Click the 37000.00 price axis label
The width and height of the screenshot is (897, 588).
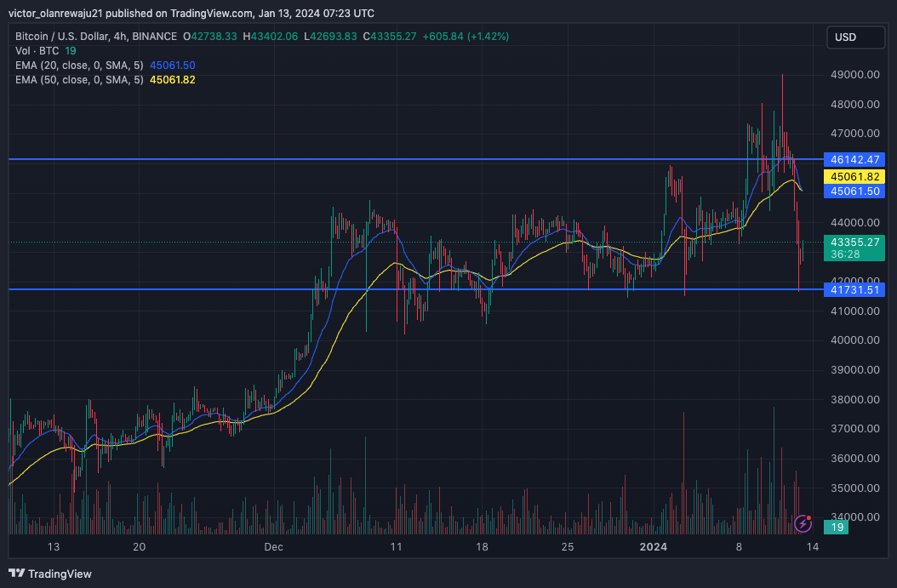tap(855, 428)
